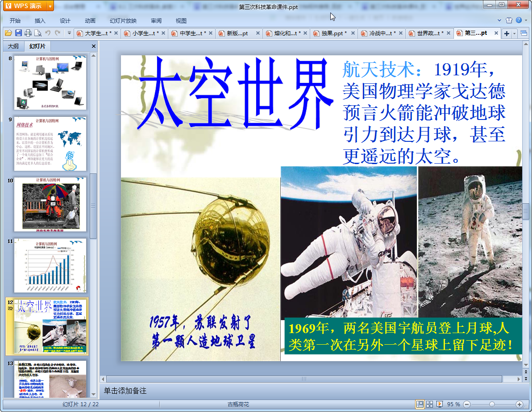Switch to the 世界政...t document tab

(427, 33)
